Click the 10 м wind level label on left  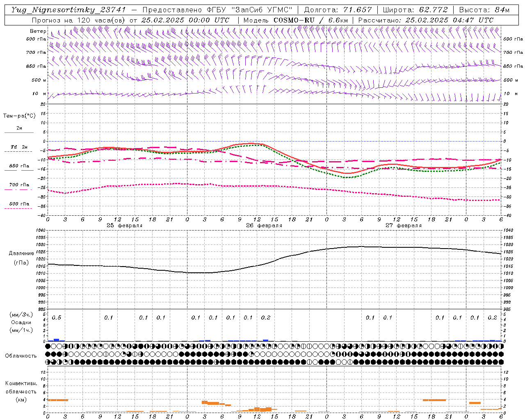tap(39, 94)
